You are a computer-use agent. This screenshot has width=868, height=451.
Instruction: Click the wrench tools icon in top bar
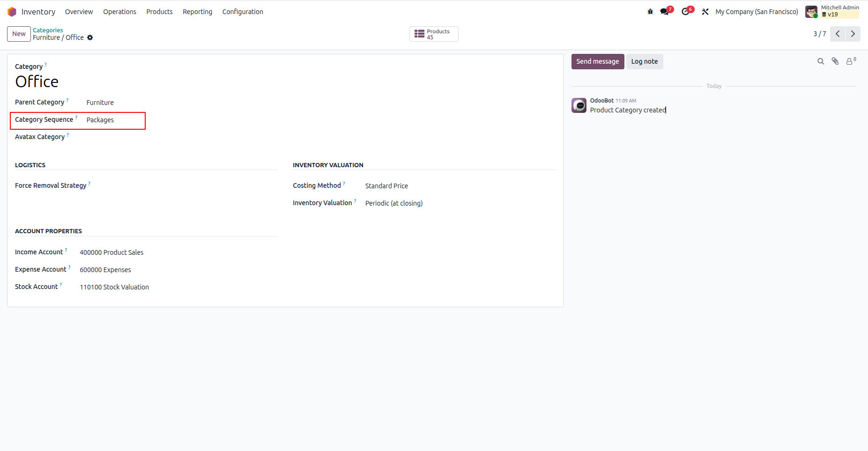[705, 12]
